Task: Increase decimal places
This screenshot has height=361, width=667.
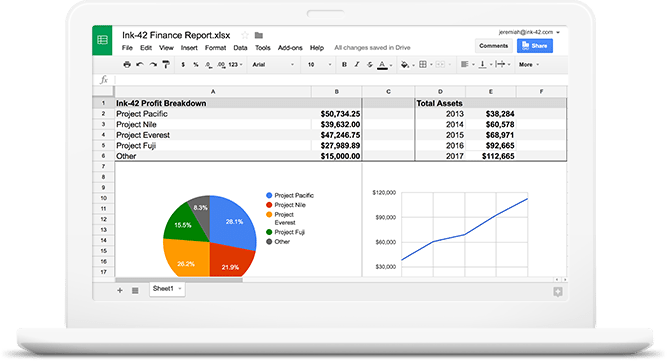Action: [x=221, y=65]
